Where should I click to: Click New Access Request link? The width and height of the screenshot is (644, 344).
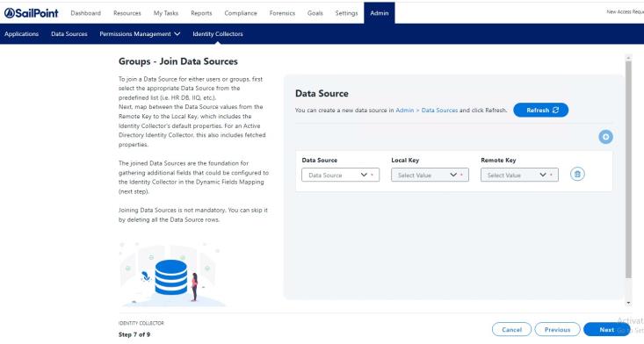pyautogui.click(x=625, y=12)
